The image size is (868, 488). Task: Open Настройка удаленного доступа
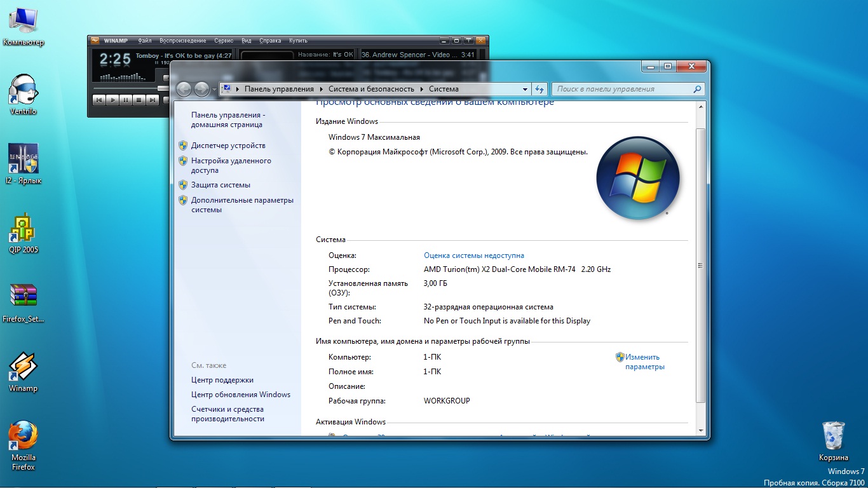tap(231, 165)
